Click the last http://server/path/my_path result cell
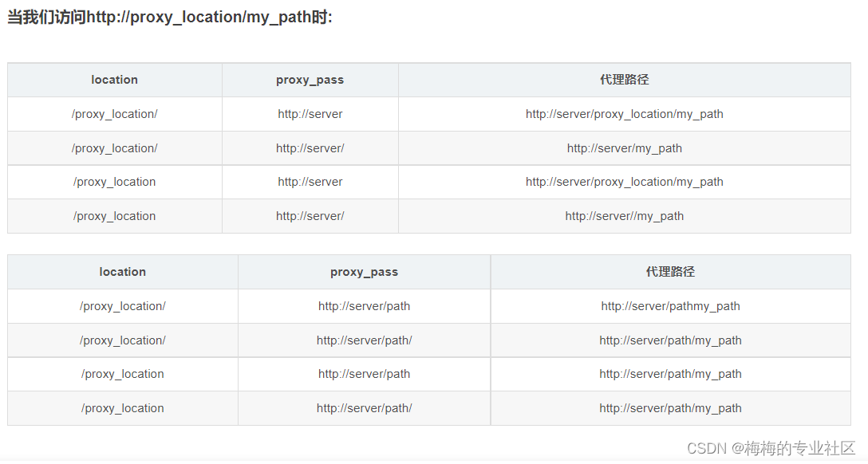The image size is (868, 464). [x=670, y=407]
